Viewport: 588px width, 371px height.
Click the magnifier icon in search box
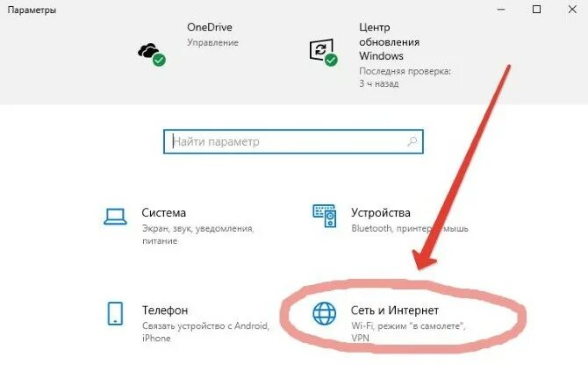[x=412, y=141]
